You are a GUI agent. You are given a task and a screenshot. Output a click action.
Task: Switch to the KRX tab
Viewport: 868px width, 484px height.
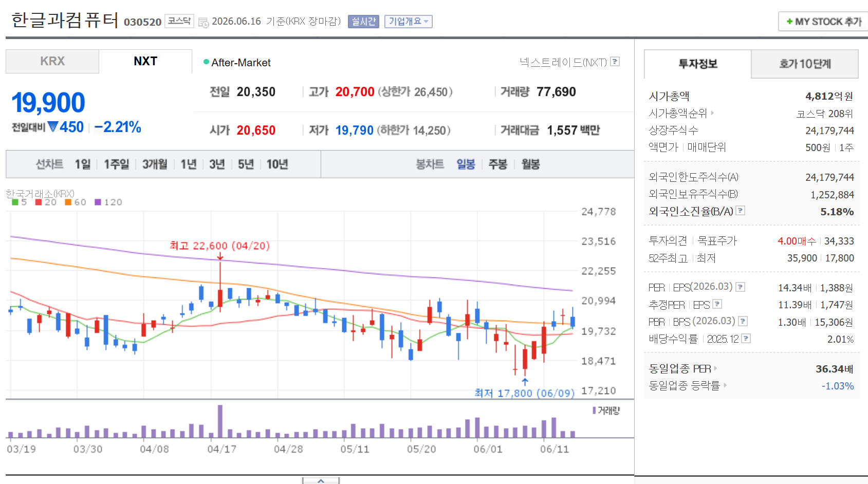pos(52,61)
